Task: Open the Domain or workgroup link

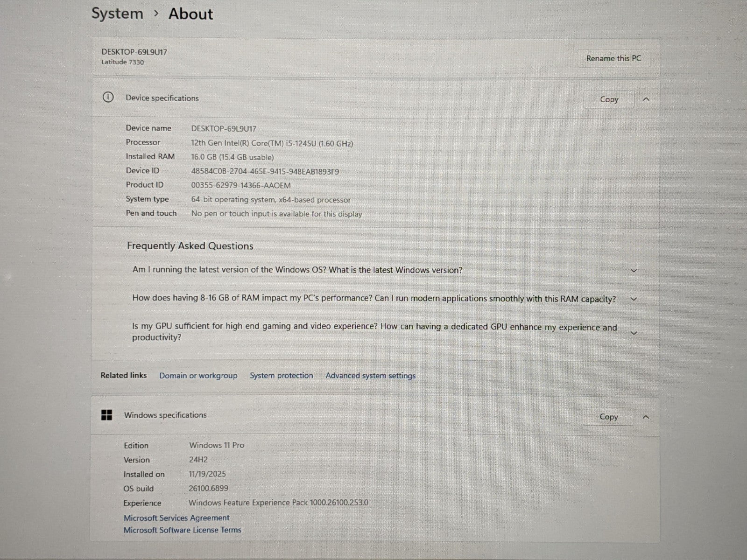Action: 198,376
